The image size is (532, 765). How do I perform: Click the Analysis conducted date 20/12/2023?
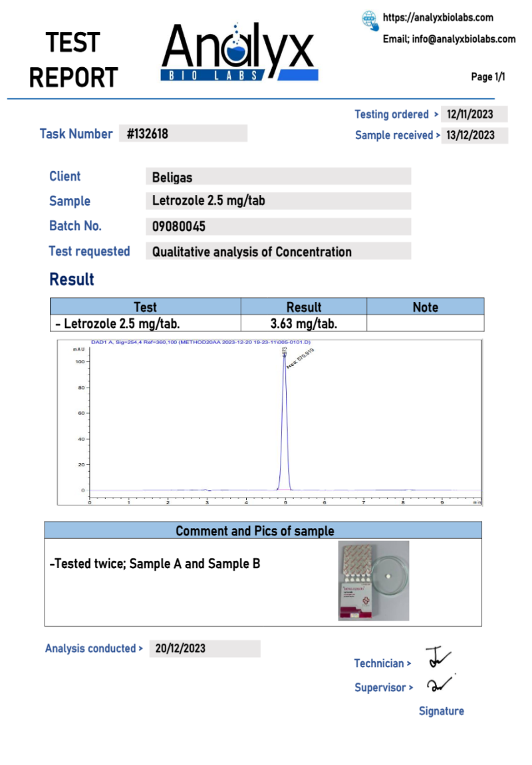click(x=204, y=649)
